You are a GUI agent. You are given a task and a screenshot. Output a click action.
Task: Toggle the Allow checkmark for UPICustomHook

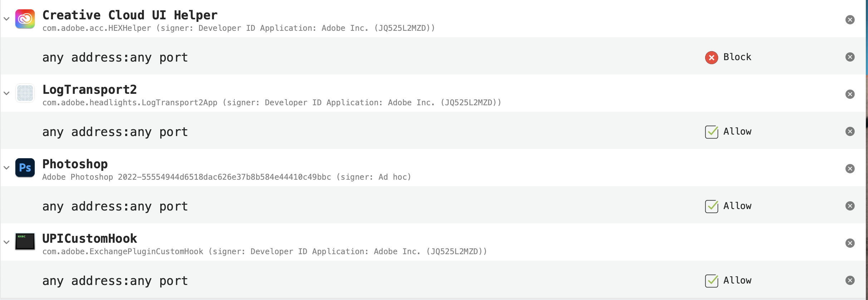click(712, 281)
